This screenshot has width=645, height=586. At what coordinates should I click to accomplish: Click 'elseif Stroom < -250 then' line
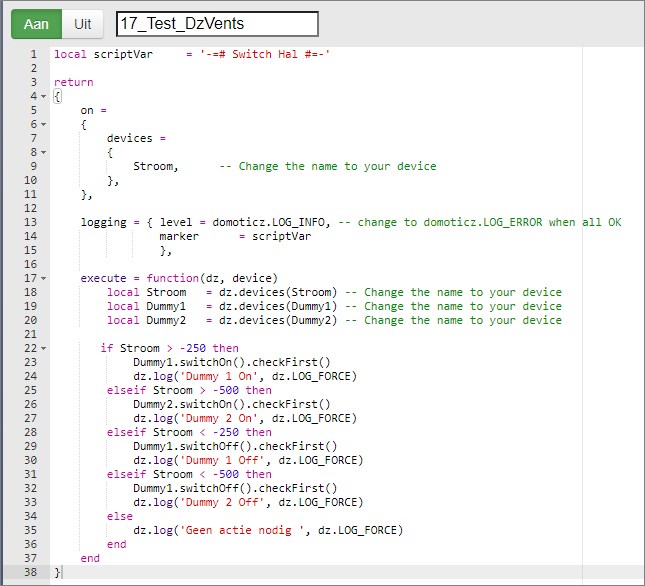click(x=189, y=432)
